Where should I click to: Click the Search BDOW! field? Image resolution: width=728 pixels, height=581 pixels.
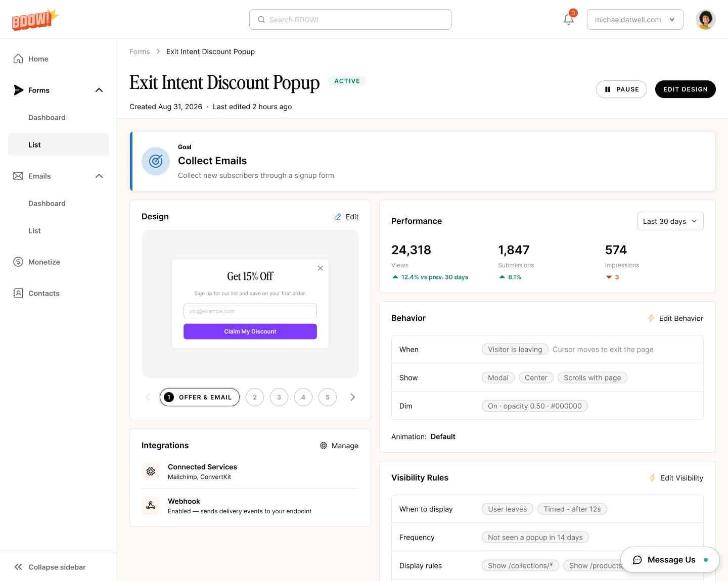tap(350, 20)
